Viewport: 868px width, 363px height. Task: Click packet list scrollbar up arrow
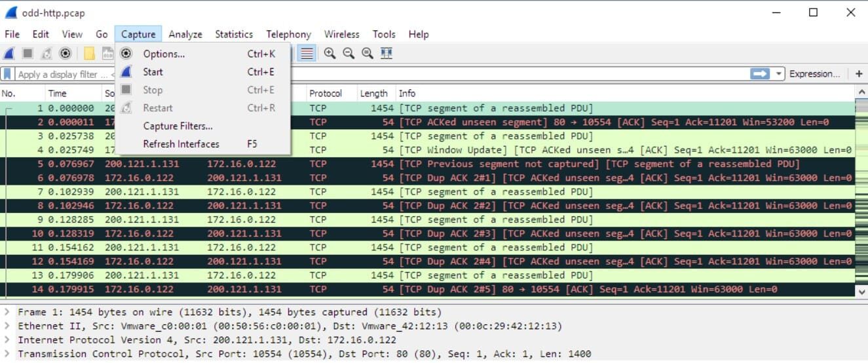click(861, 92)
